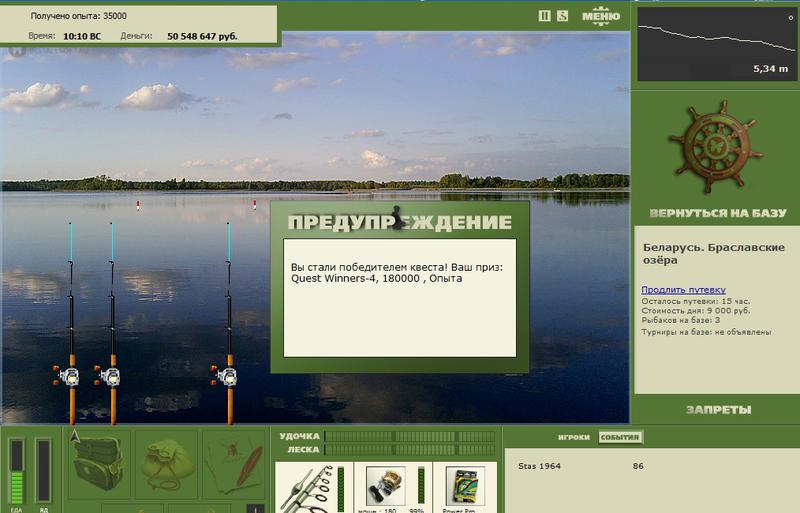This screenshot has width=800, height=513.
Task: Click the ПРЕДУПРЕЖДЕНИЕ dialog title
Action: 399,222
